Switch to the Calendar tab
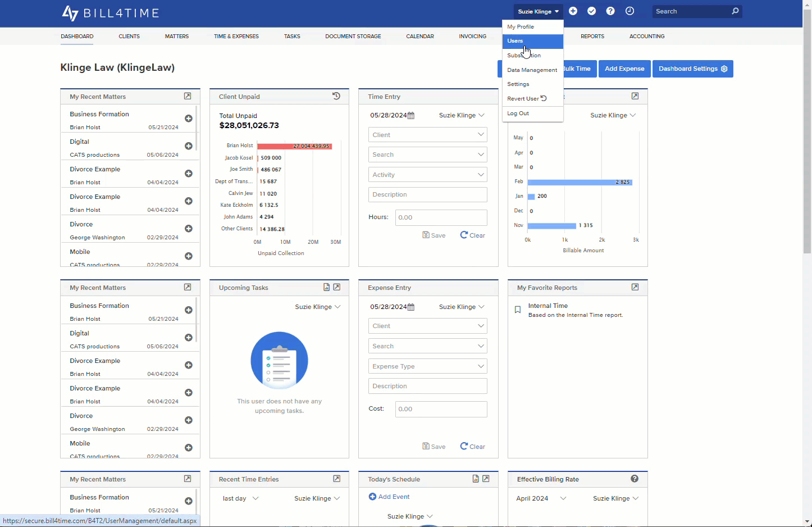 (420, 37)
